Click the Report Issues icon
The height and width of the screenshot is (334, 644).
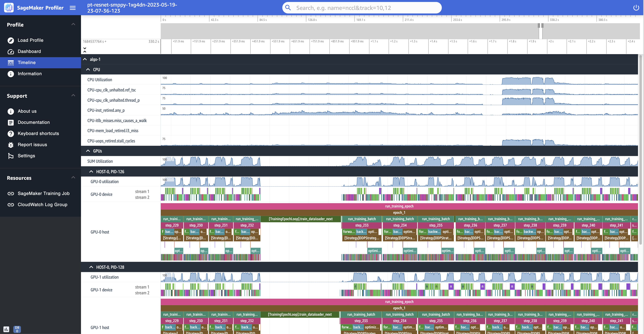click(10, 145)
